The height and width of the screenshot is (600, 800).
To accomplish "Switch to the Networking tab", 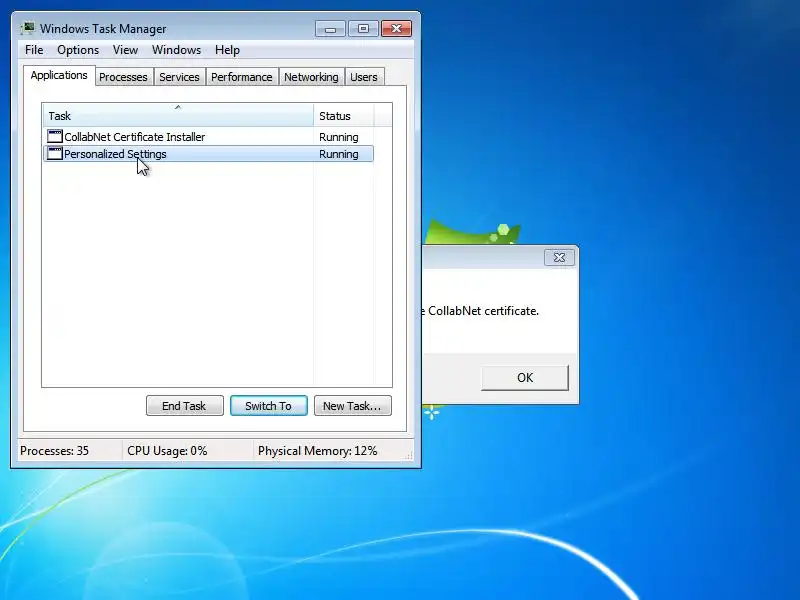I will point(311,77).
